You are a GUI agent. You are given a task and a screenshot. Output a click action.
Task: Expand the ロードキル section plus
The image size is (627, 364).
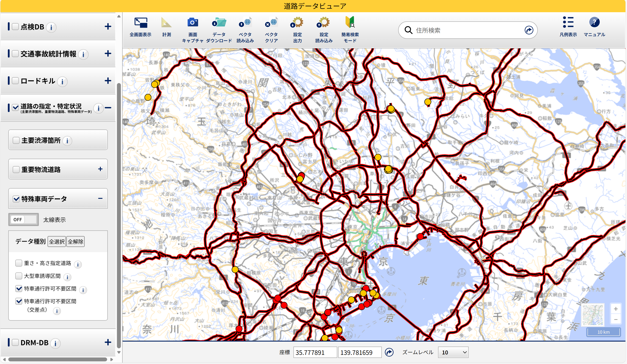pos(108,81)
